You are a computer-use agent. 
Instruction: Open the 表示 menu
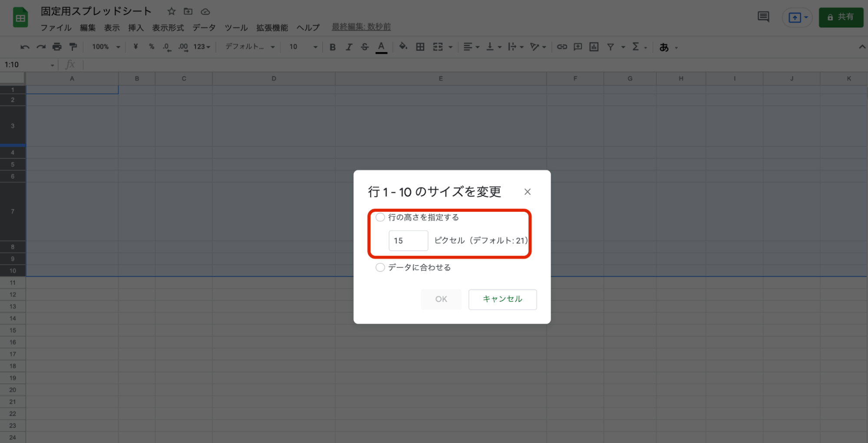pos(112,28)
